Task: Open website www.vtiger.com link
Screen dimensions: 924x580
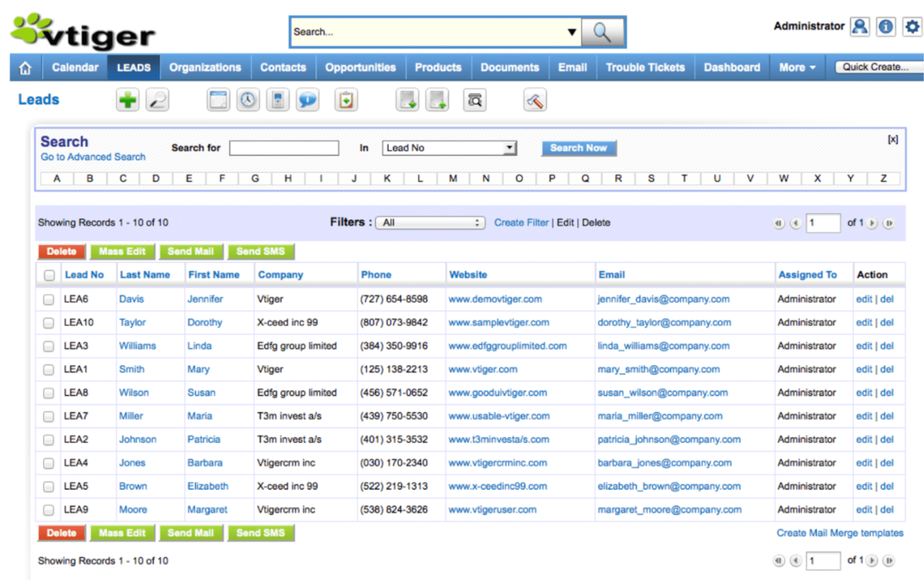Action: pyautogui.click(x=483, y=370)
